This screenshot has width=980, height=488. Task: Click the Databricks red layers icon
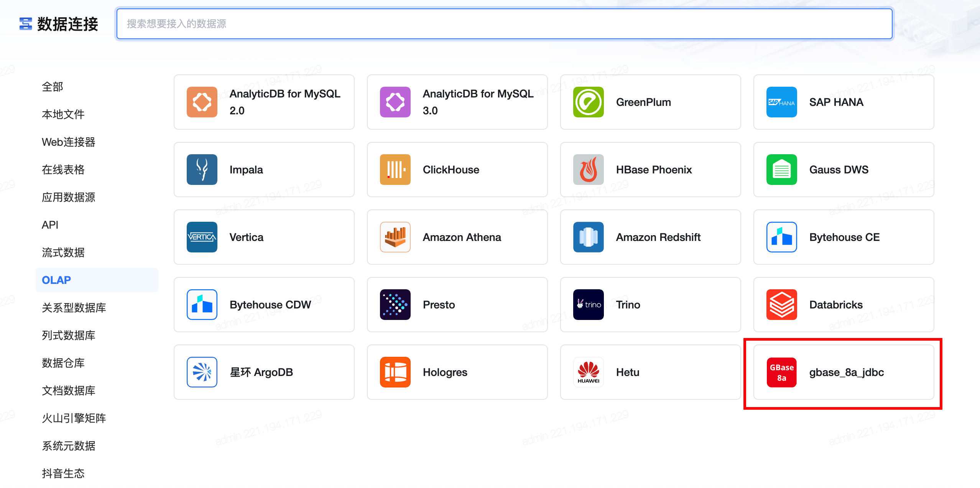pyautogui.click(x=782, y=305)
